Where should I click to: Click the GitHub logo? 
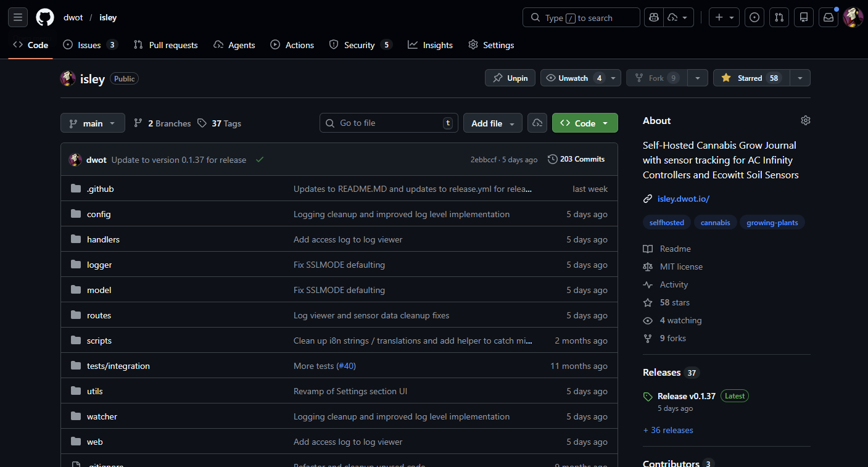(44, 17)
